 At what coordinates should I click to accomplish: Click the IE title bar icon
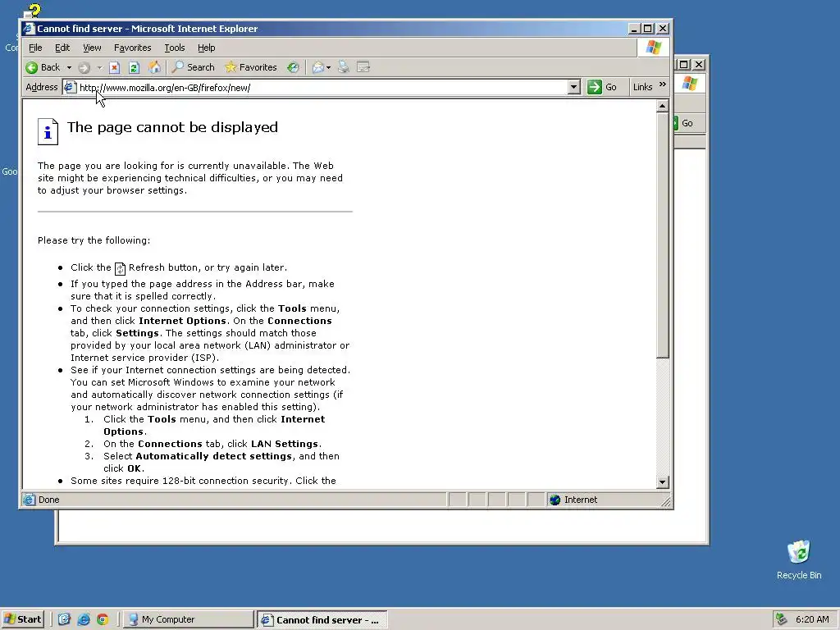pyautogui.click(x=30, y=29)
